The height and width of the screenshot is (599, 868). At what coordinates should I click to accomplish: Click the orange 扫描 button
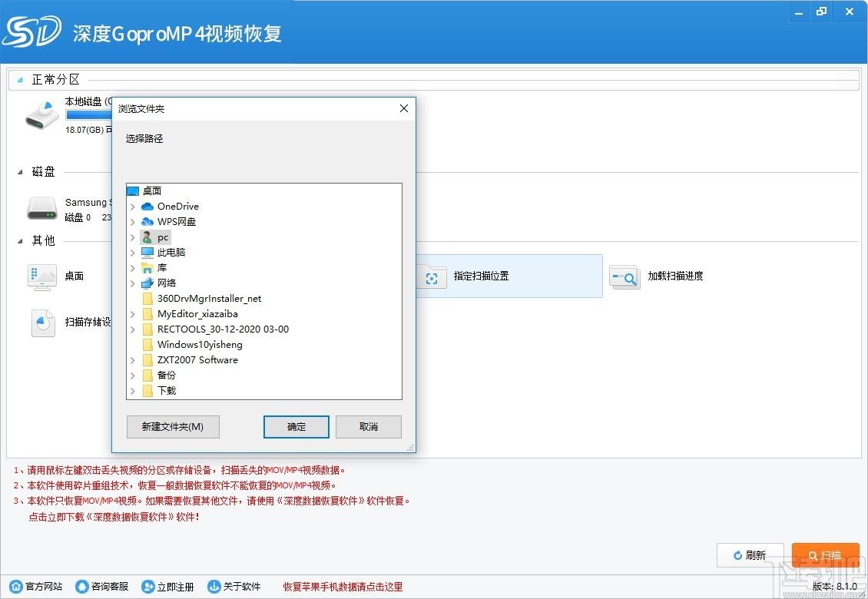[826, 555]
